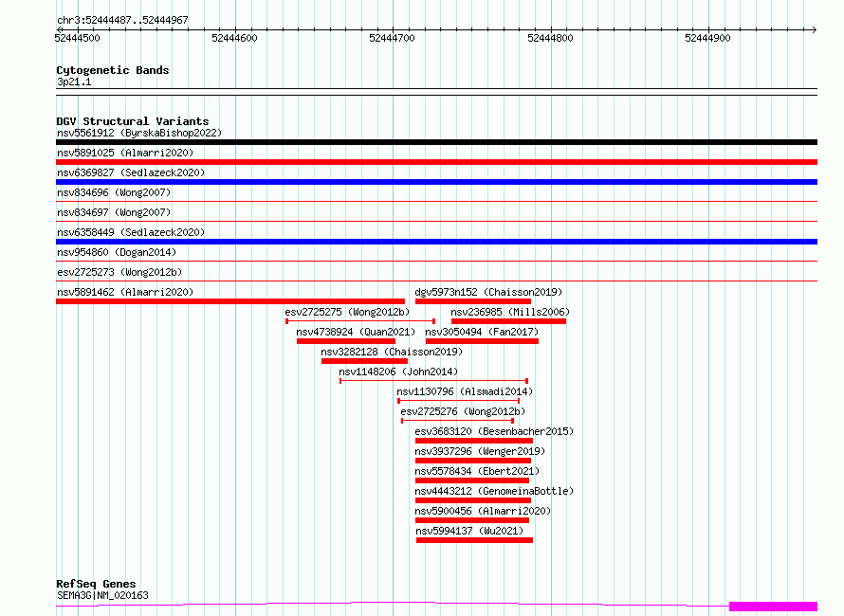Viewport: 844px width, 616px height.
Task: Click the red nsv3937296 variant bar
Action: pyautogui.click(x=473, y=461)
